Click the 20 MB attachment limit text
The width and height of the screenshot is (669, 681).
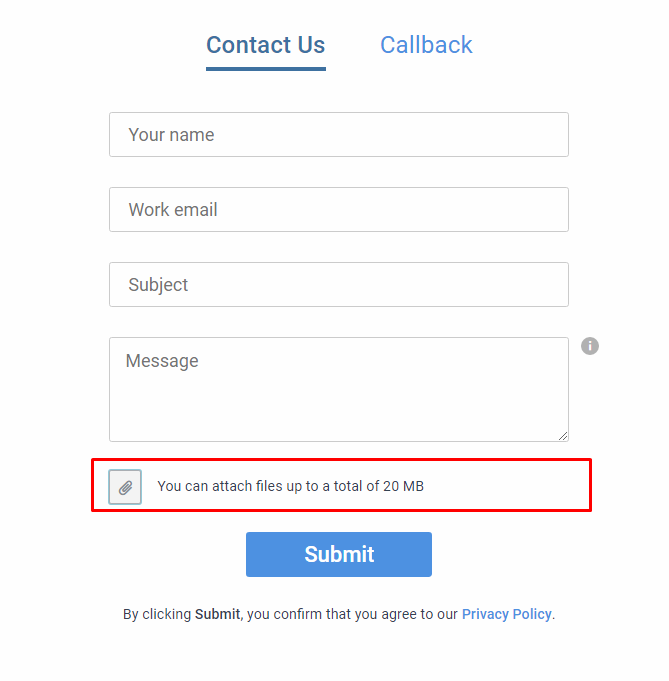290,486
